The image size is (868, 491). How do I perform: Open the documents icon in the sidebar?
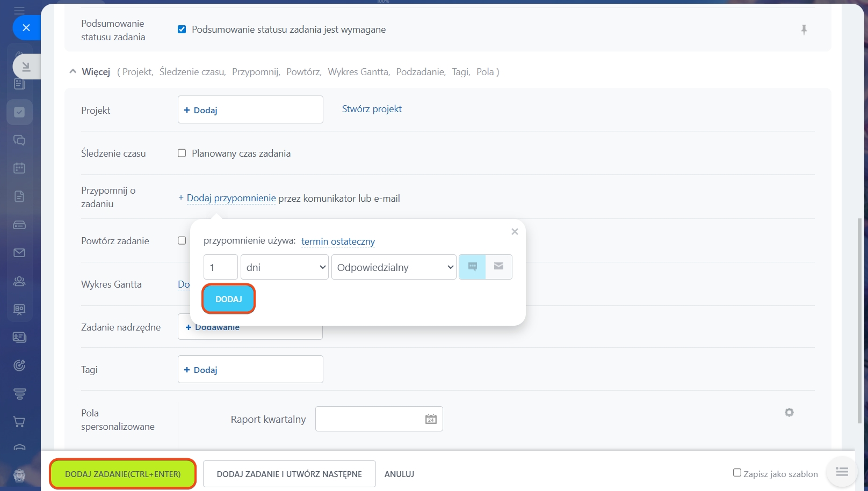(x=19, y=196)
